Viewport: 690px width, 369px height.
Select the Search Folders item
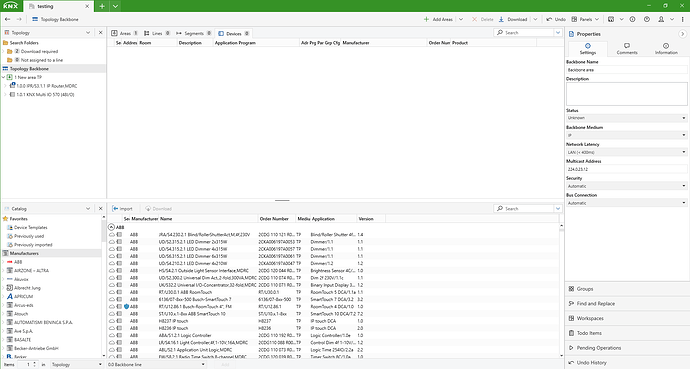(24, 43)
